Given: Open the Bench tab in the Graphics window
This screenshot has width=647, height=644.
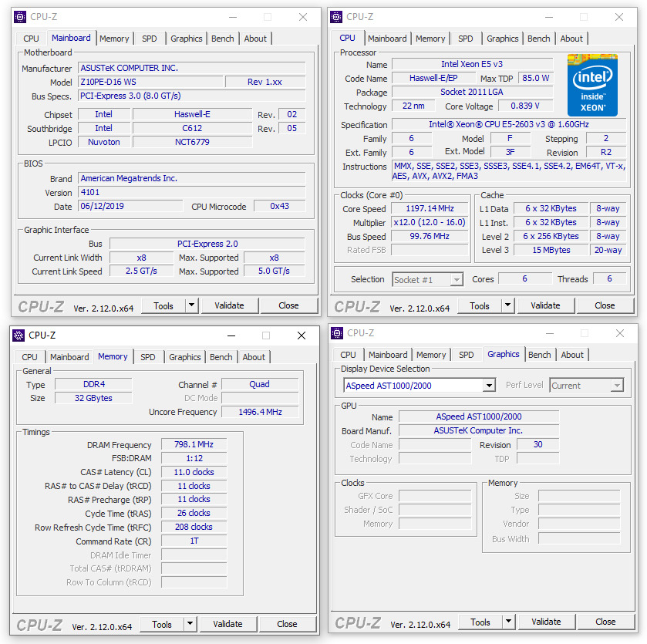Looking at the screenshot, I should (x=540, y=355).
